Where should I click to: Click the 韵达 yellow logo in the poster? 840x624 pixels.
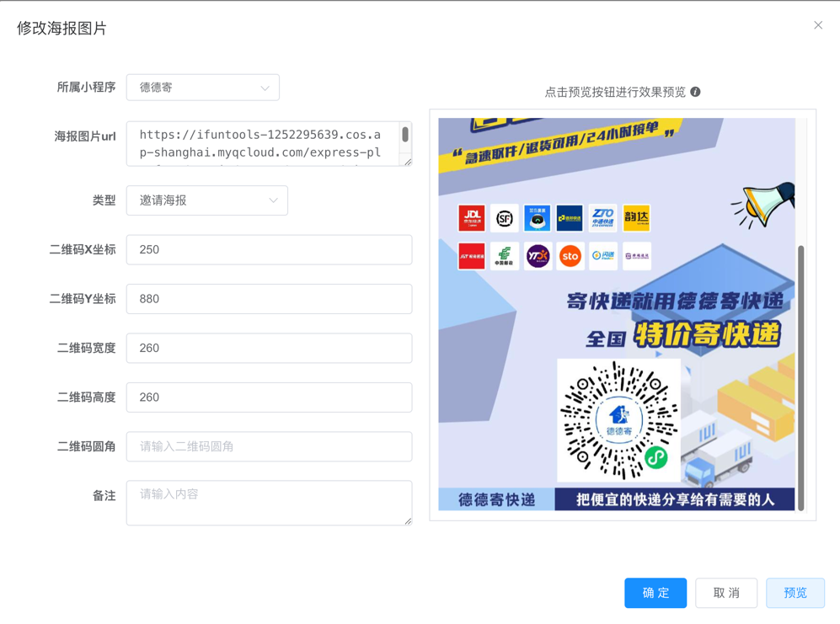(636, 218)
